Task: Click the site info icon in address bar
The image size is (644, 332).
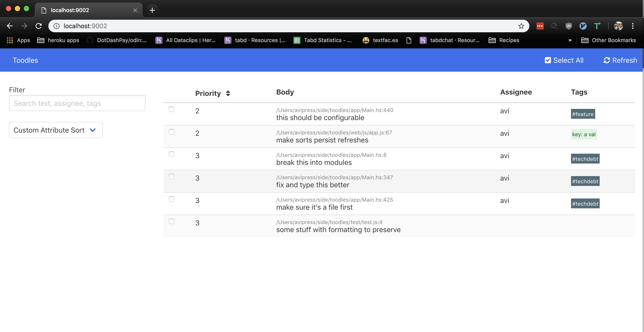Action: [x=57, y=26]
